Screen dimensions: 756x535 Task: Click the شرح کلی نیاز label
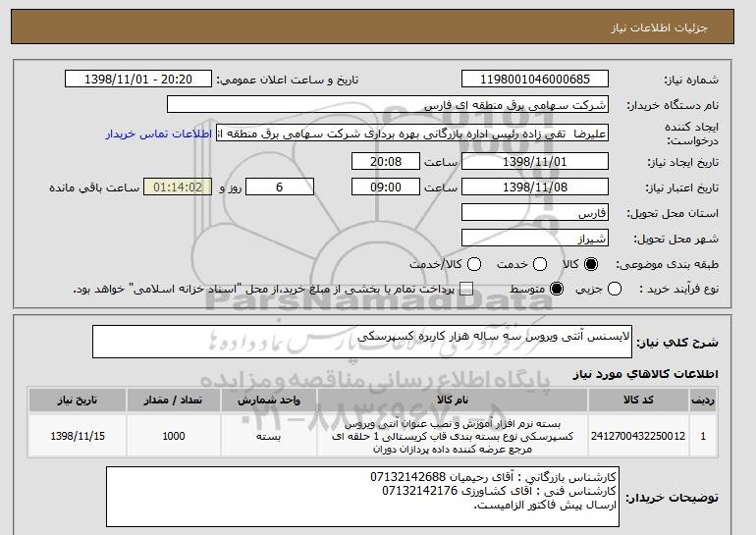pos(677,344)
